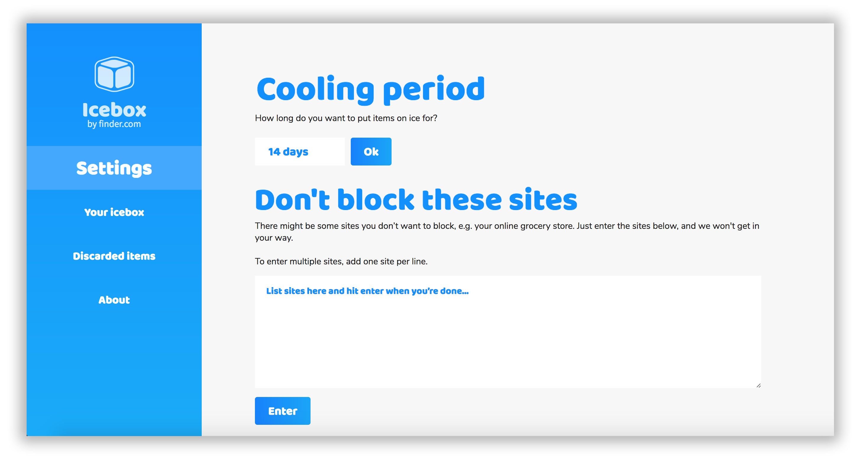Image resolution: width=868 pixels, height=463 pixels.
Task: Click the 'List sites here' placeholder text
Action: (367, 291)
